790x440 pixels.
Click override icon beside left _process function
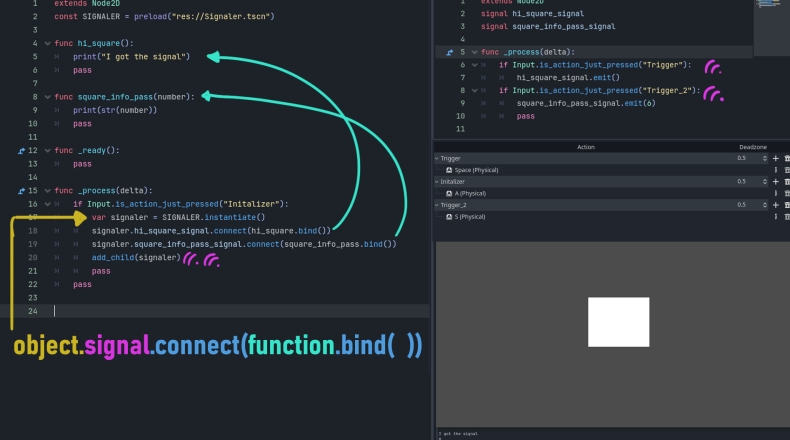pyautogui.click(x=22, y=190)
